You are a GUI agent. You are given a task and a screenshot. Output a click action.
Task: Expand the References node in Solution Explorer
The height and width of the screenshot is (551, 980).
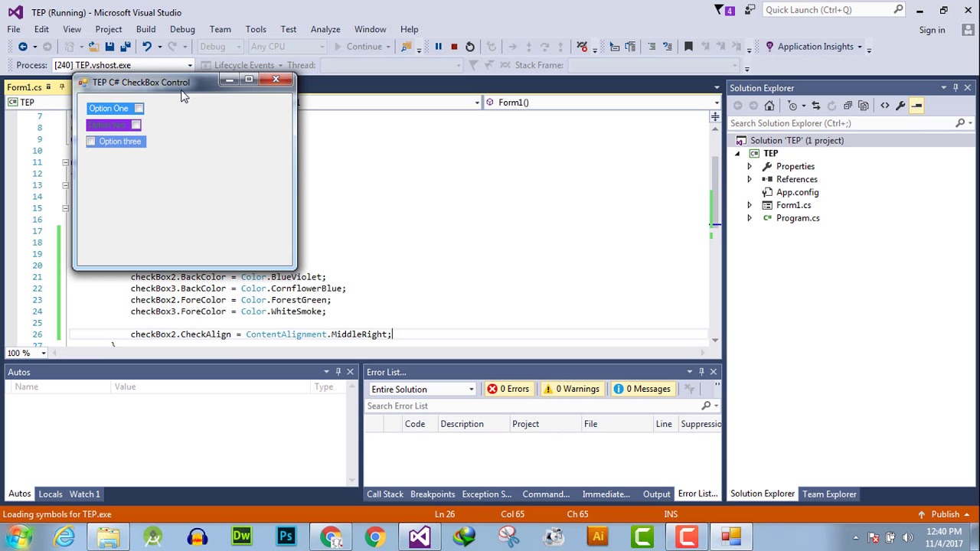coord(750,180)
